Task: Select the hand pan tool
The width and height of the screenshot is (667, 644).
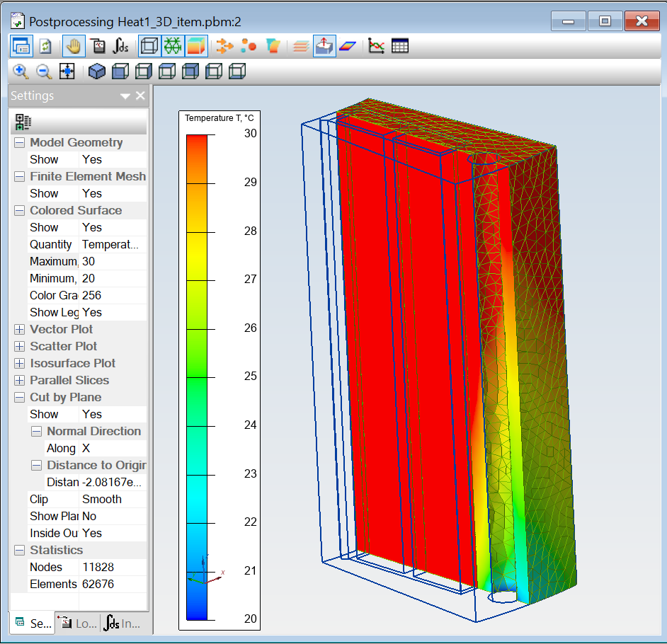Action: coord(74,46)
